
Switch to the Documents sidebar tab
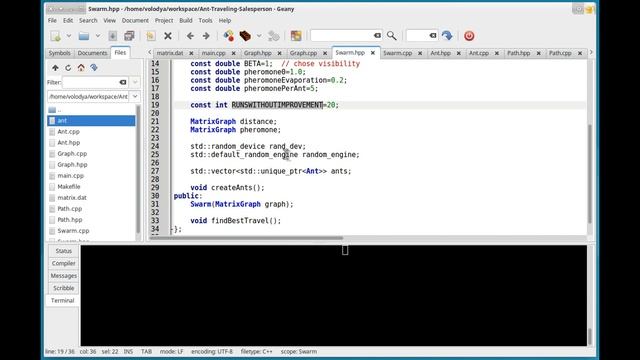(x=92, y=53)
